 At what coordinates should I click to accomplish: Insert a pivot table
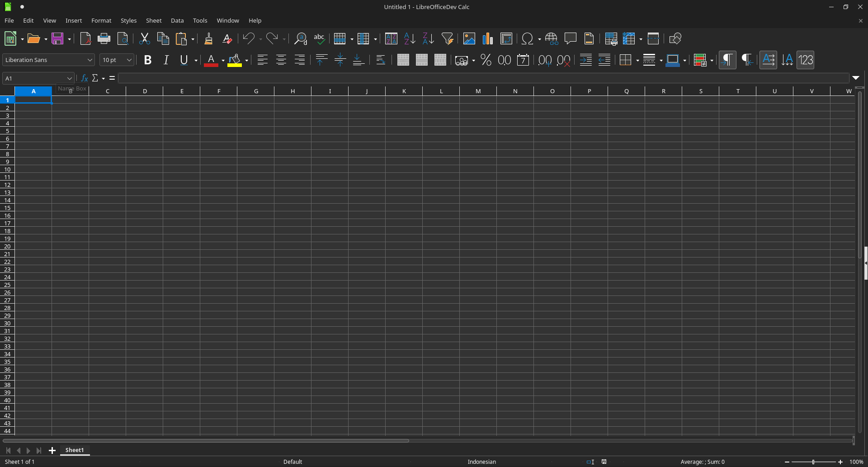tap(506, 38)
